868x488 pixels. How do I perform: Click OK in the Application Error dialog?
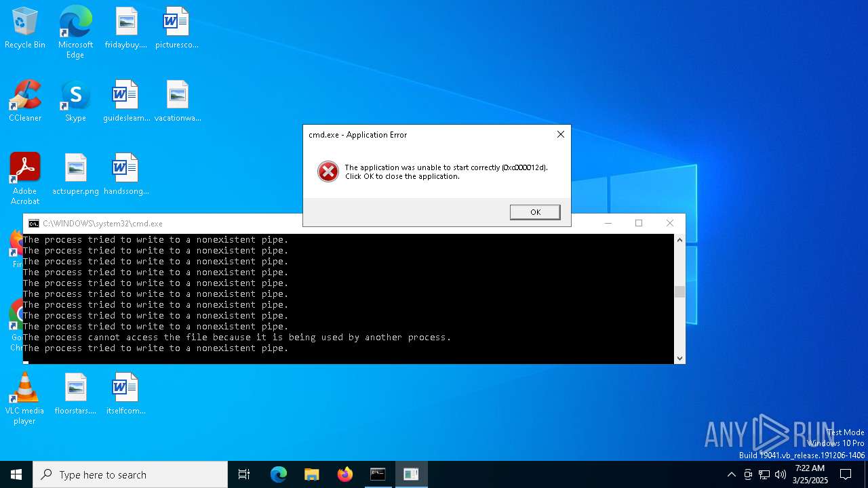click(x=535, y=212)
